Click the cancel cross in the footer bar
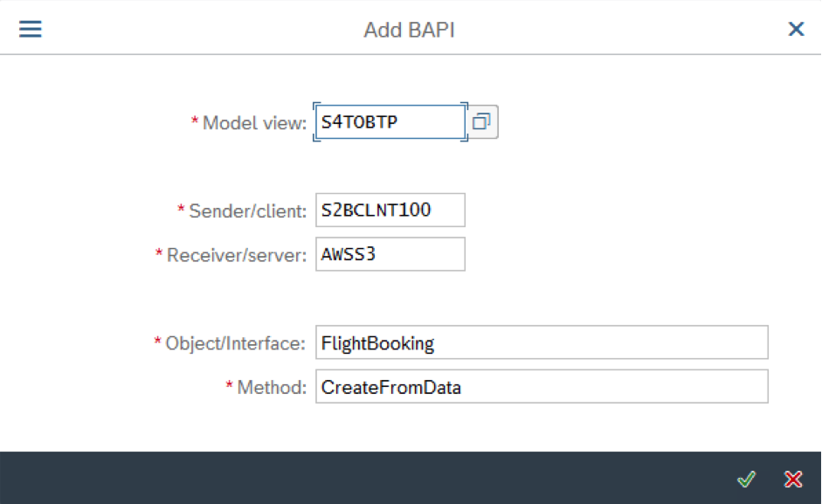 point(792,479)
